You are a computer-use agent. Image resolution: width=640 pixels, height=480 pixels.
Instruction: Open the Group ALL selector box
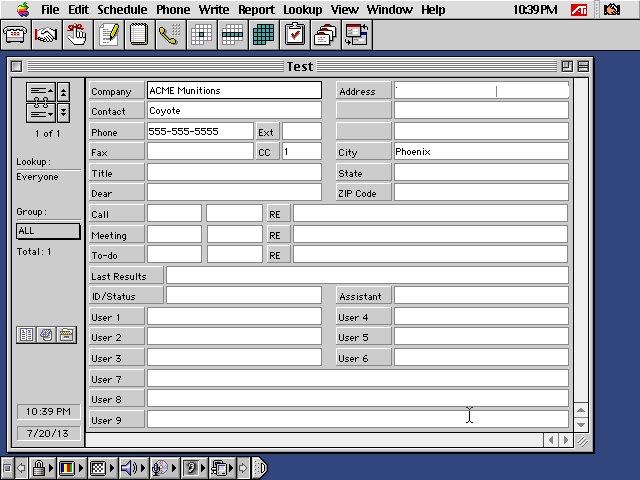click(x=48, y=231)
